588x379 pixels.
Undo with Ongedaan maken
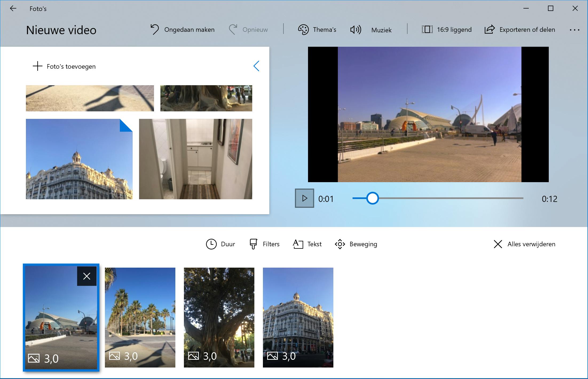(183, 30)
